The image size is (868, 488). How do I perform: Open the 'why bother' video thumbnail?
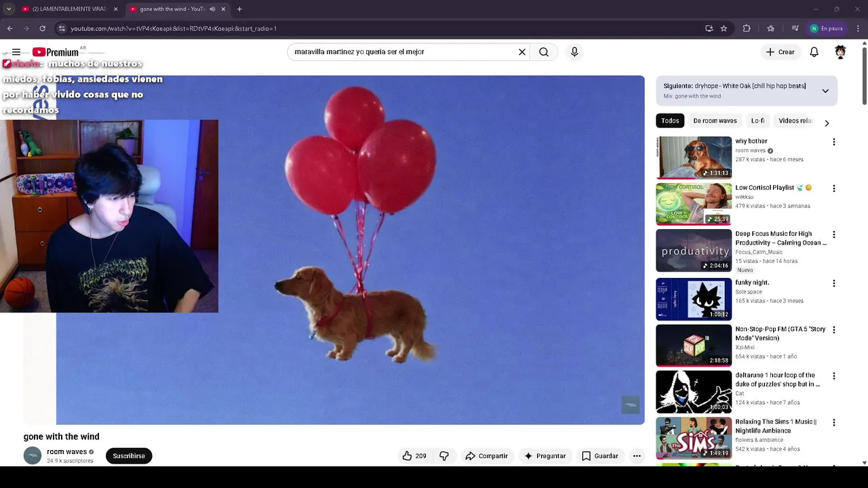(x=694, y=158)
